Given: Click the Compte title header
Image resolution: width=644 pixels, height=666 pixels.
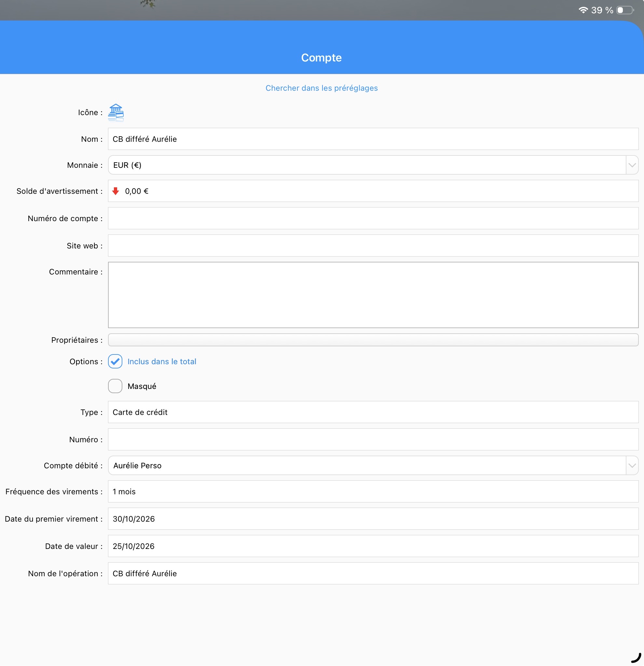Looking at the screenshot, I should pyautogui.click(x=321, y=58).
